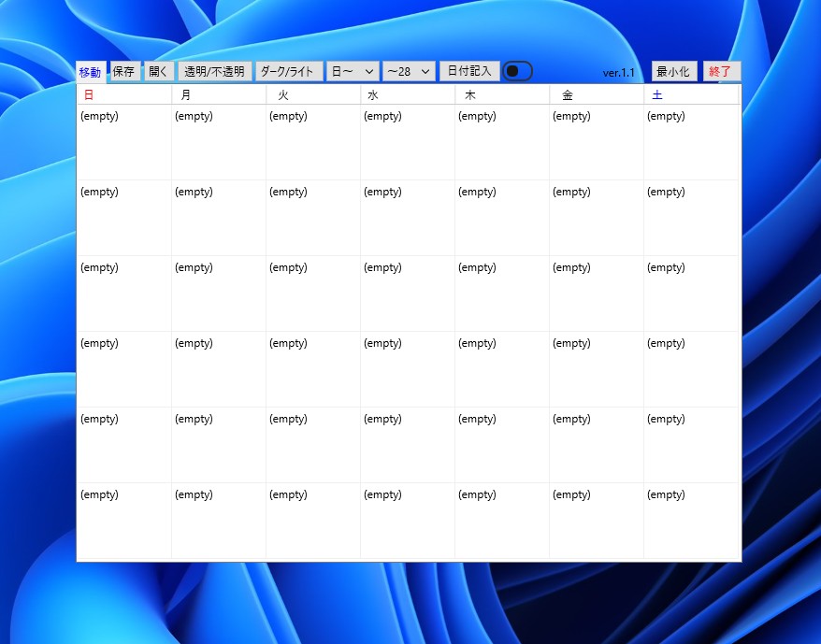
Task: Open the 〜28 day-count dropdown
Action: [x=409, y=72]
